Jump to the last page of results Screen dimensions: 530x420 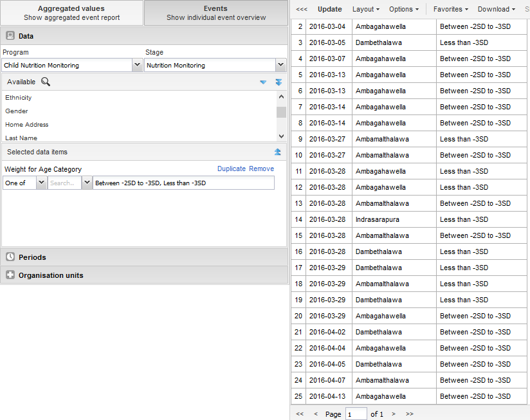pos(410,414)
